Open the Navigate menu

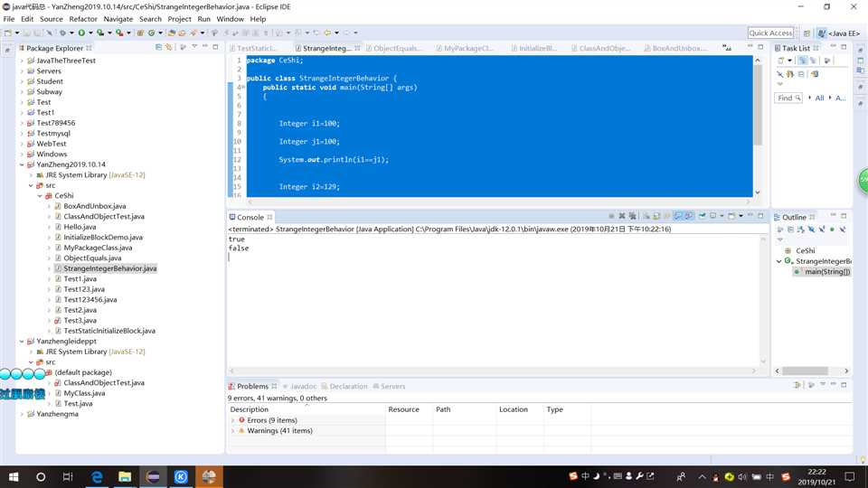point(118,19)
